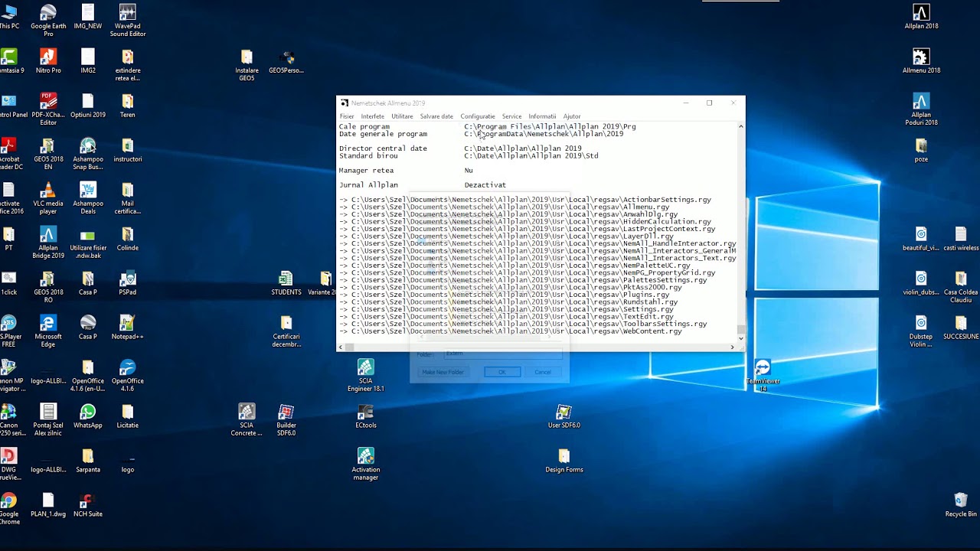
Task: Select the Google Chrome desktop icon
Action: click(9, 509)
